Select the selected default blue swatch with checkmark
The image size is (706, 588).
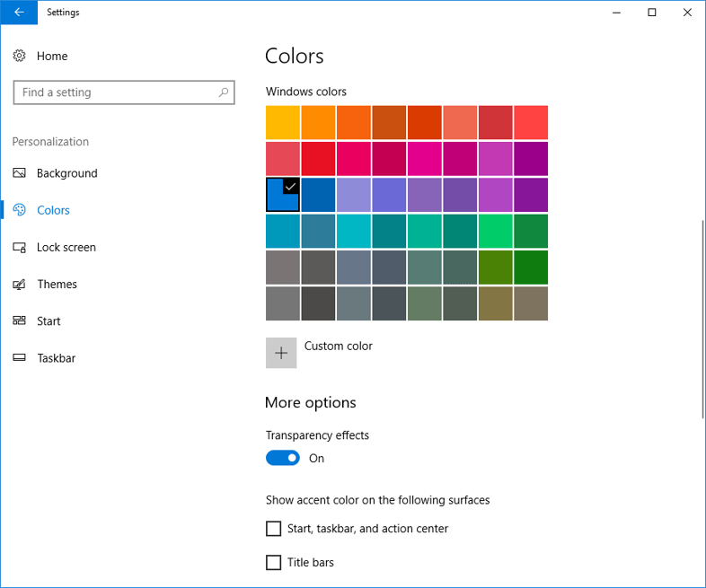[x=283, y=195]
